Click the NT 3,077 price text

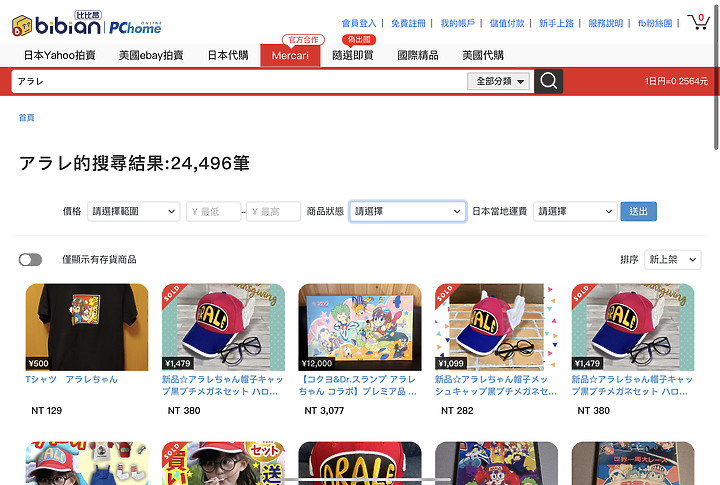coord(324,411)
